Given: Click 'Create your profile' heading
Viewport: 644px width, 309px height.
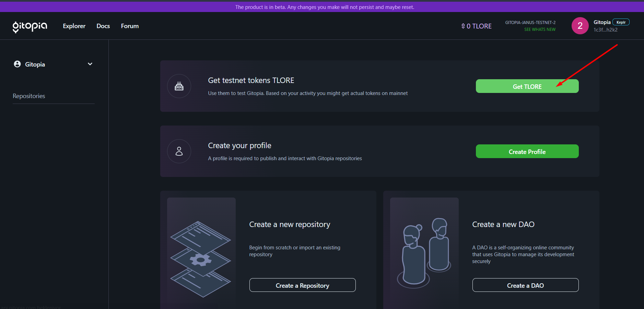Looking at the screenshot, I should point(239,145).
